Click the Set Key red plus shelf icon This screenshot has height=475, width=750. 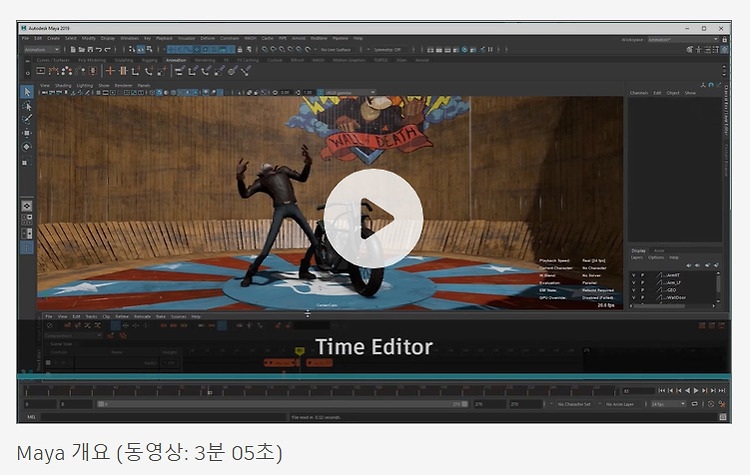tap(110, 71)
